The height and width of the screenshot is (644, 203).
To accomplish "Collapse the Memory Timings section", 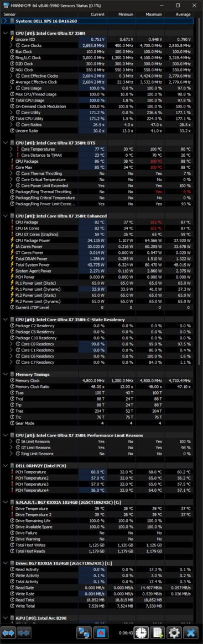I will tap(5, 374).
